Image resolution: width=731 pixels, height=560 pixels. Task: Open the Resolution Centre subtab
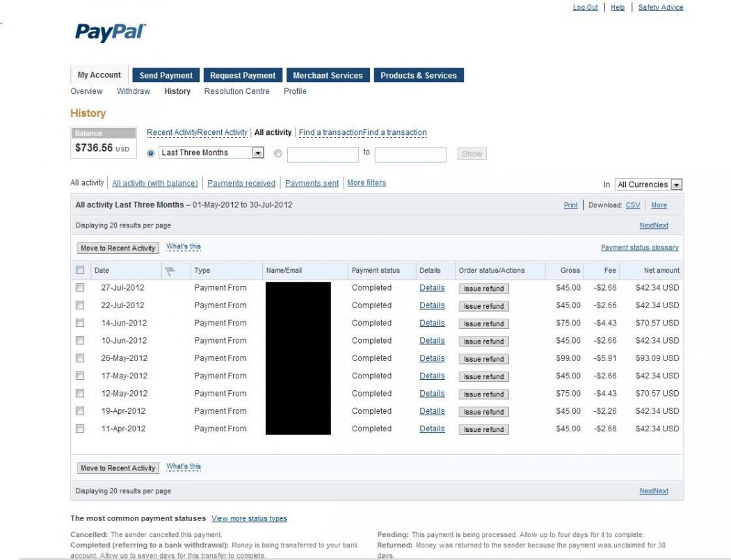(x=237, y=91)
